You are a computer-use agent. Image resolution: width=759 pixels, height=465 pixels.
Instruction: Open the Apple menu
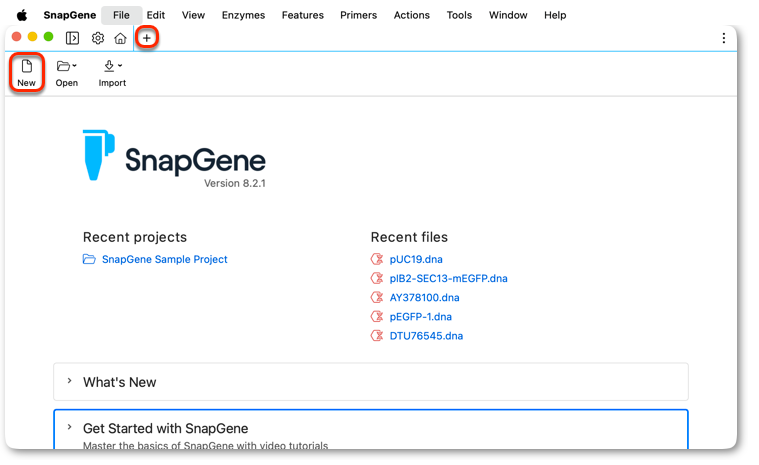point(22,15)
